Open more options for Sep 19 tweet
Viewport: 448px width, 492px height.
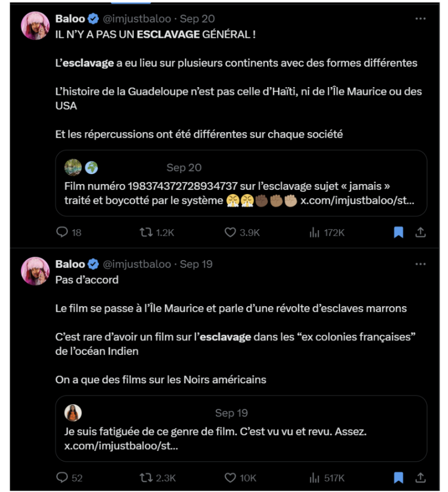(x=421, y=264)
